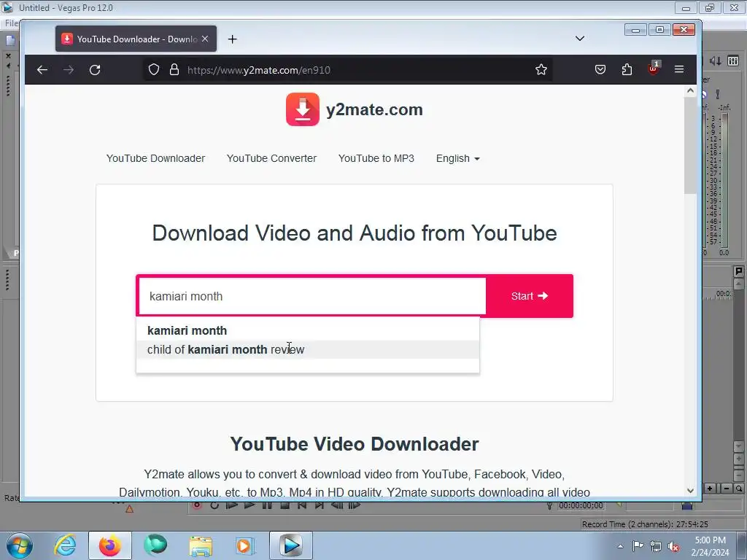This screenshot has height=560, width=747.
Task: Click Go to Start in Vegas transport
Action: tap(302, 505)
